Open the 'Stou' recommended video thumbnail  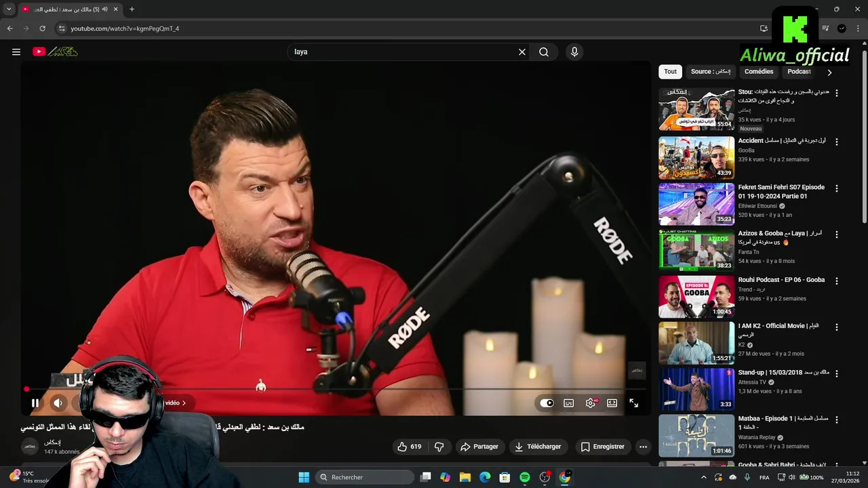coord(696,110)
